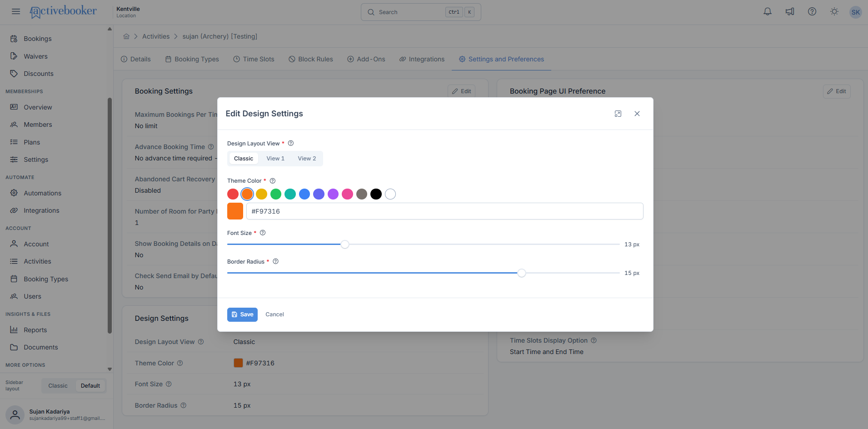Show Theme Color help tooltip in dialog
This screenshot has width=868, height=429.
(x=273, y=180)
